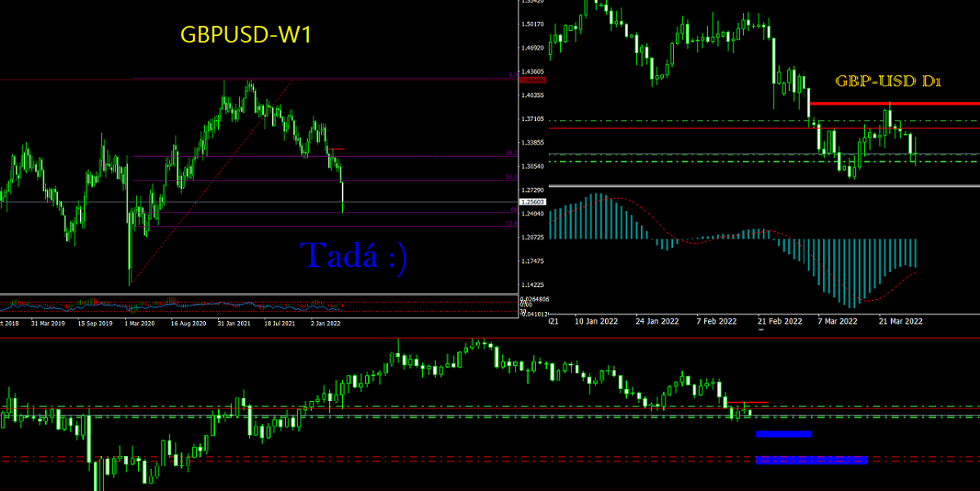980x491 pixels.
Task: Select the blue 'Tadá :)' text label
Action: pyautogui.click(x=354, y=256)
